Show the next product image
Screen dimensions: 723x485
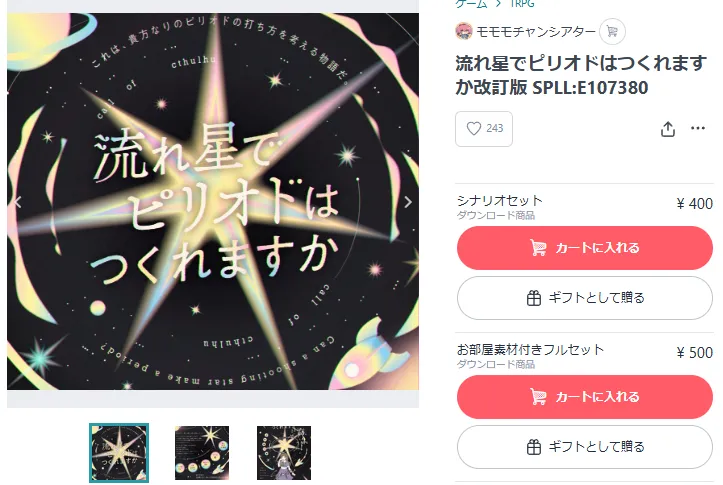coord(408,202)
